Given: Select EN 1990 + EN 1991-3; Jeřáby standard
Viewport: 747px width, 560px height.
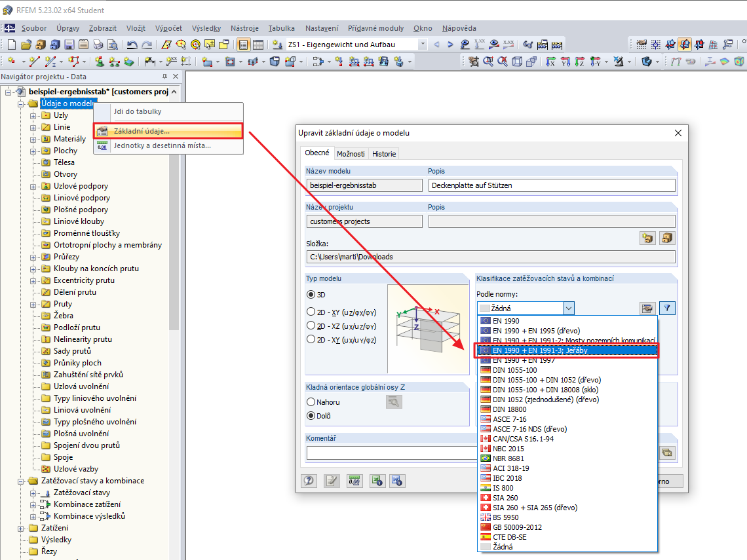Looking at the screenshot, I should [567, 350].
